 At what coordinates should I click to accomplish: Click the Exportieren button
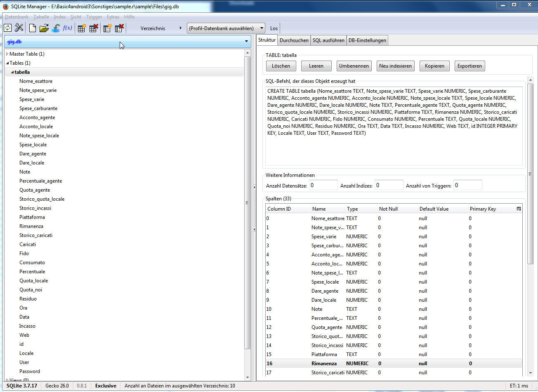[470, 66]
